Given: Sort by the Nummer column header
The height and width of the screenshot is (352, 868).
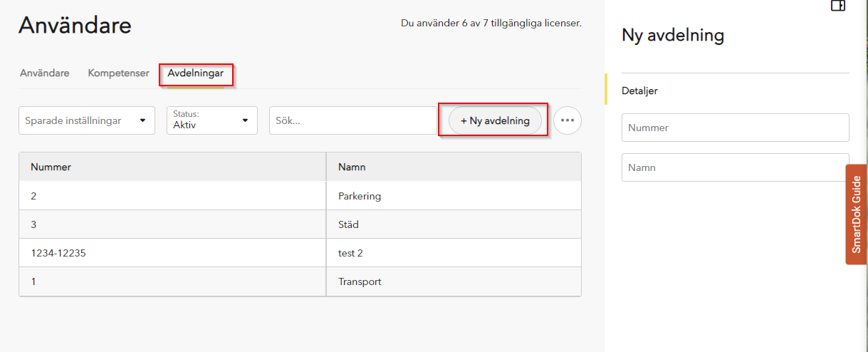Looking at the screenshot, I should tap(172, 167).
